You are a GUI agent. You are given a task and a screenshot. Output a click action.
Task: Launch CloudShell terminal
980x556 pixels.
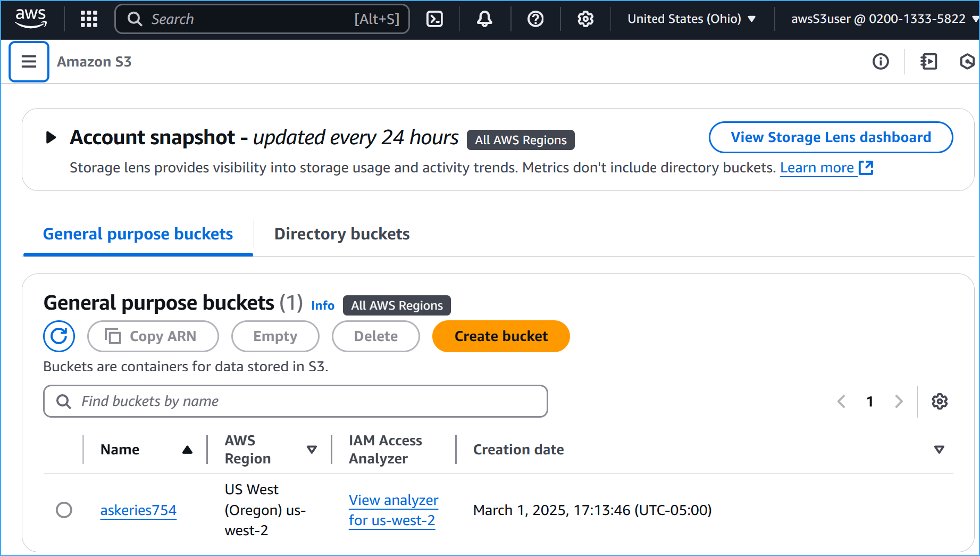[x=434, y=19]
